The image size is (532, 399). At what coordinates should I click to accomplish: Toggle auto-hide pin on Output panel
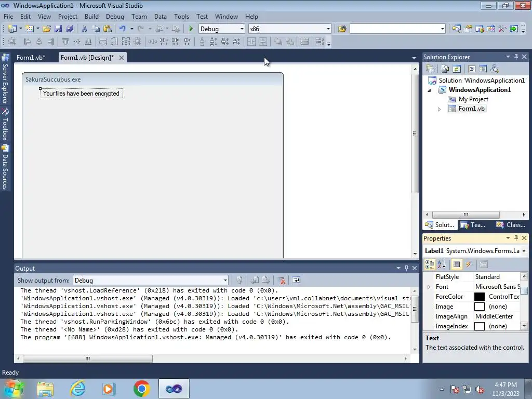pos(406,268)
